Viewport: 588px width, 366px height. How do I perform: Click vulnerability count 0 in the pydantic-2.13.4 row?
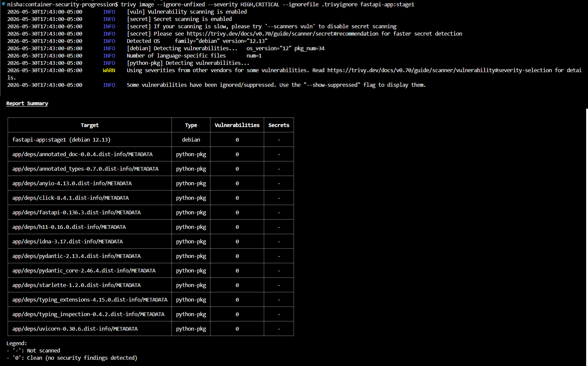coord(237,256)
